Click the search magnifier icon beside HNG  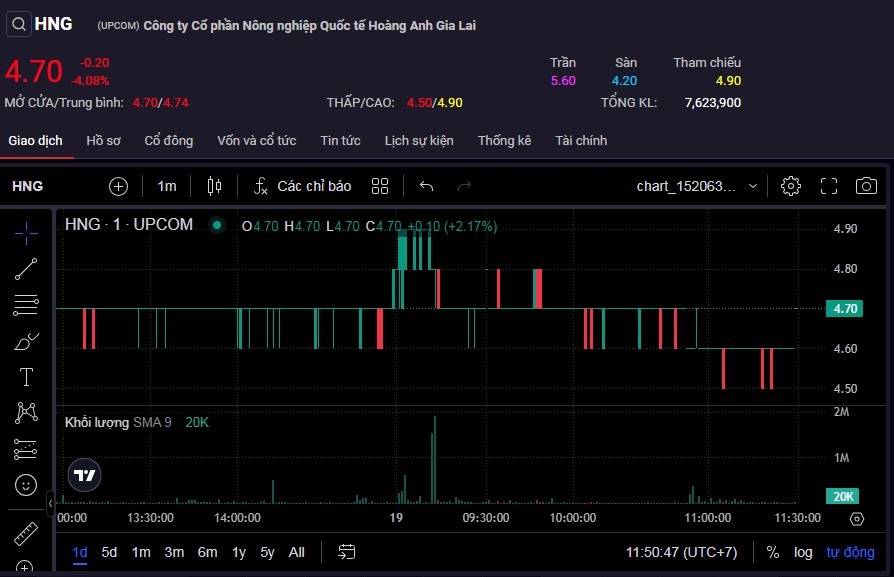pyautogui.click(x=18, y=24)
